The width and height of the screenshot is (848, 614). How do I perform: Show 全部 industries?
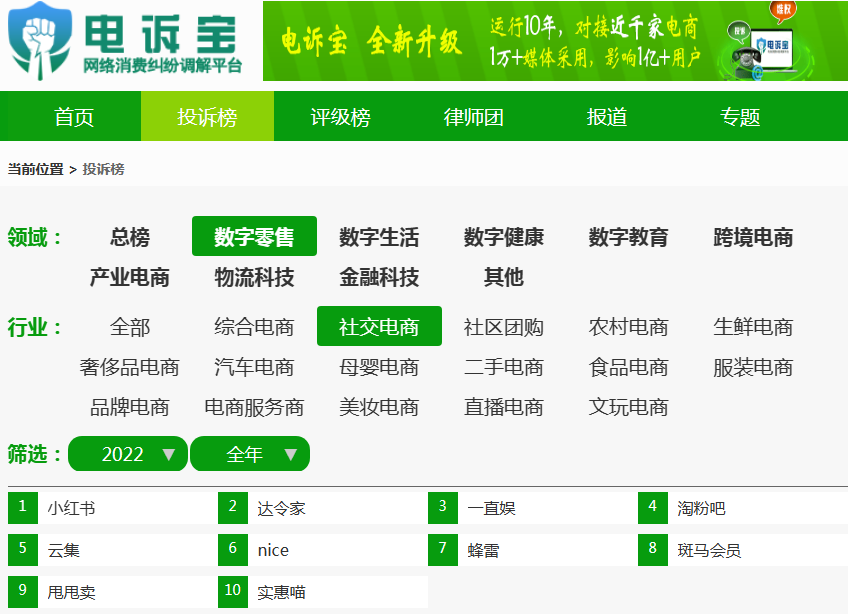tap(130, 327)
